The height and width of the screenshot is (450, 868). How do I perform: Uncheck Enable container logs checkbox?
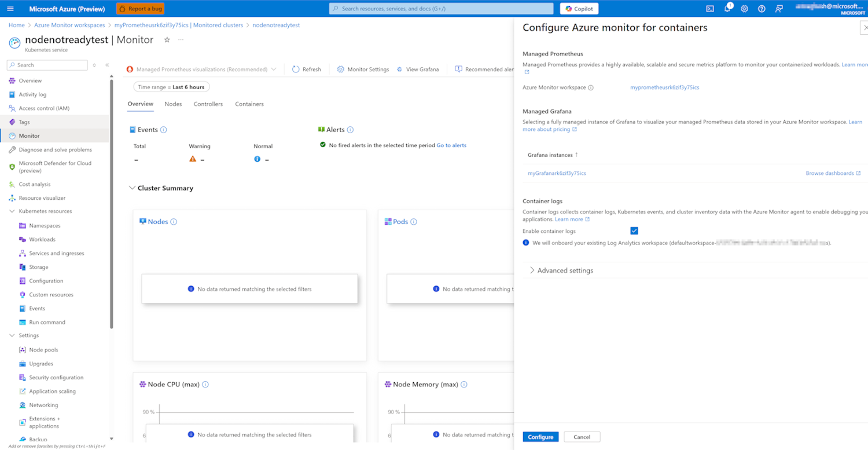point(634,231)
